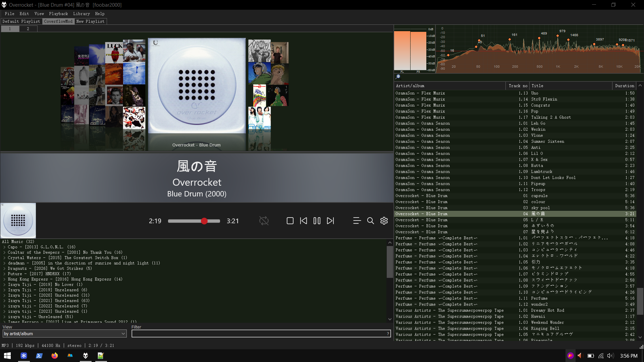Screen dimensions: 644x362
Task: Open the View menu
Action: 39,14
